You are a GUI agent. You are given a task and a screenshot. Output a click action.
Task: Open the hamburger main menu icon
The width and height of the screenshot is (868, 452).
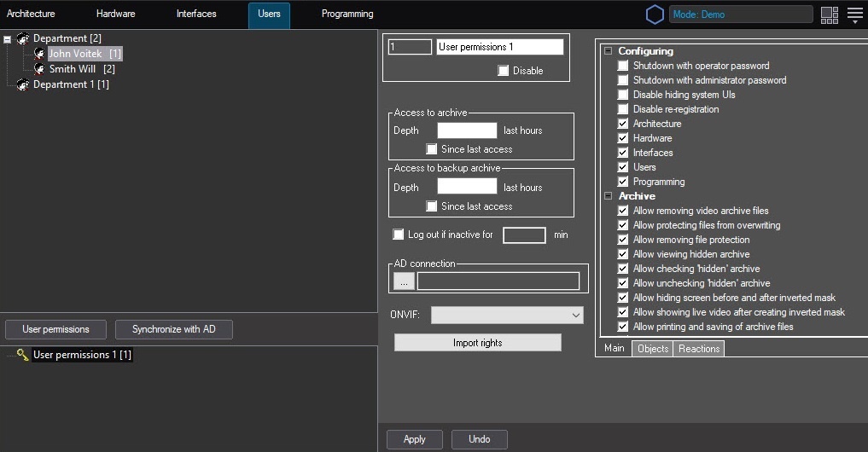click(855, 14)
